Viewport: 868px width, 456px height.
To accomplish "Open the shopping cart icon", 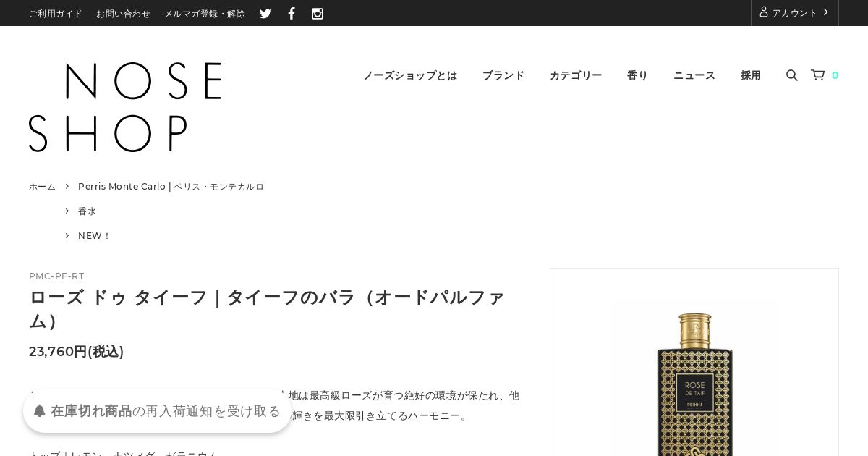I will (818, 75).
